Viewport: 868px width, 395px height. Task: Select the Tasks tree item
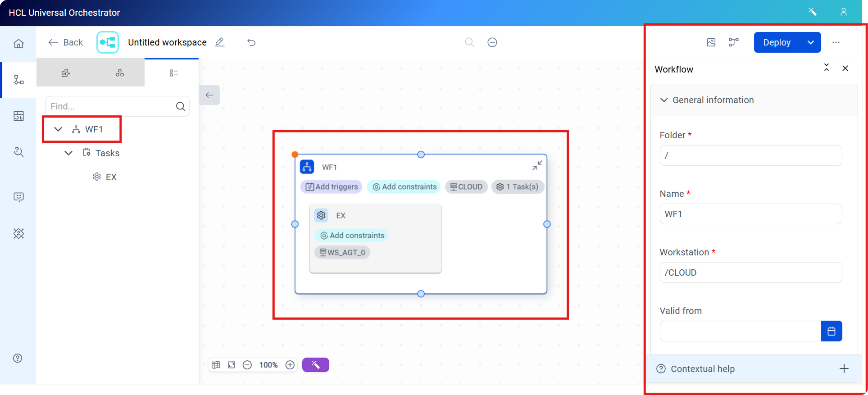pos(107,153)
